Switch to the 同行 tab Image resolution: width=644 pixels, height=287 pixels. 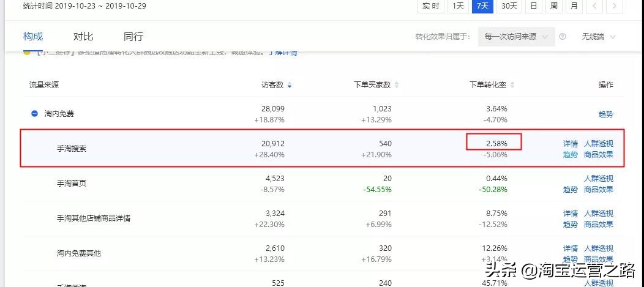133,37
